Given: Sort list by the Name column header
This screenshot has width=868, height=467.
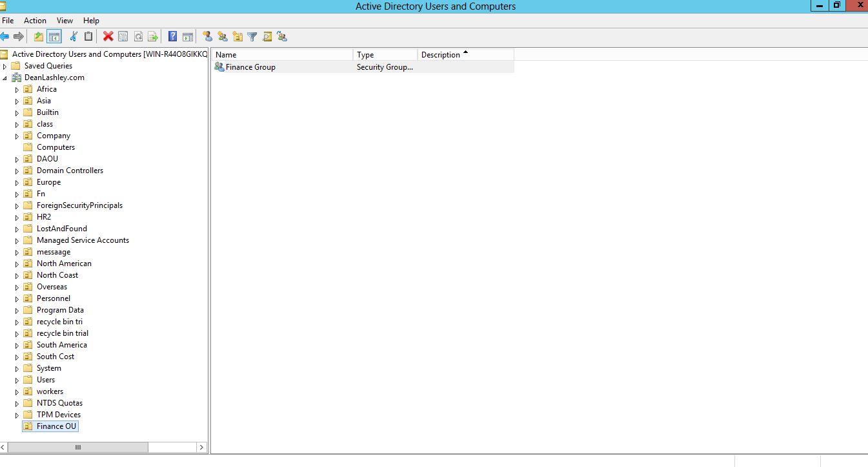Looking at the screenshot, I should coord(283,55).
